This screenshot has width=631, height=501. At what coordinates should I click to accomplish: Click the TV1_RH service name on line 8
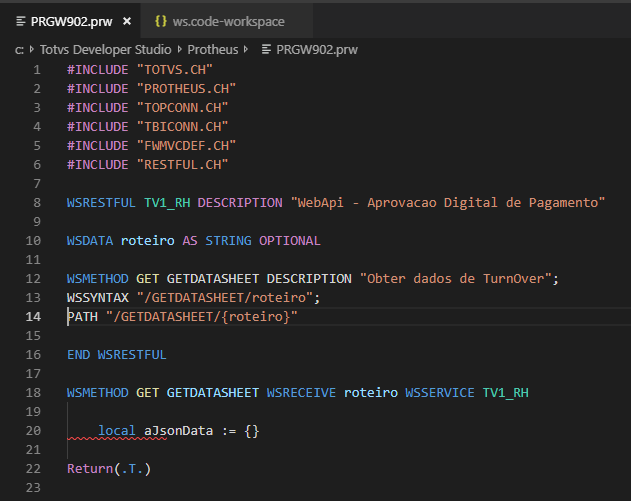[x=167, y=202]
